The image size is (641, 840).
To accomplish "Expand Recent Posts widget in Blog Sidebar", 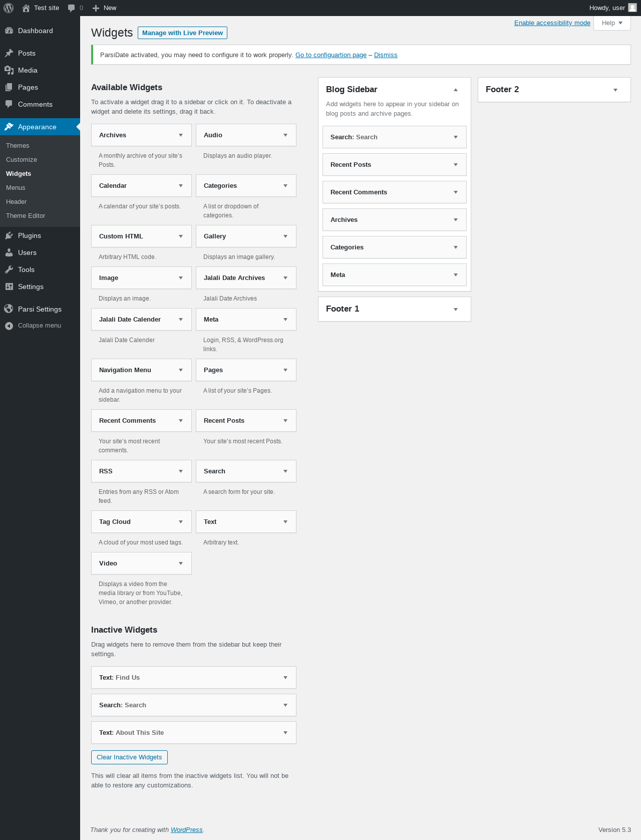I will click(x=456, y=165).
